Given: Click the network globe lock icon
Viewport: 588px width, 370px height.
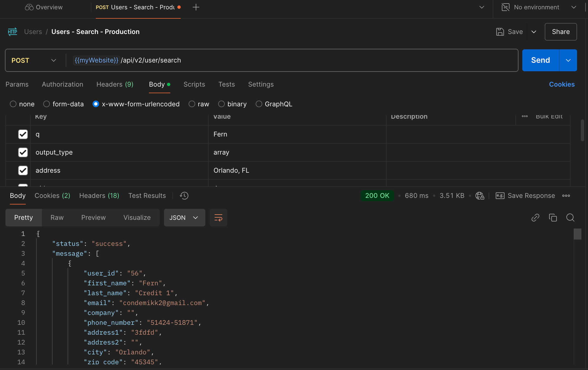Looking at the screenshot, I should point(480,196).
